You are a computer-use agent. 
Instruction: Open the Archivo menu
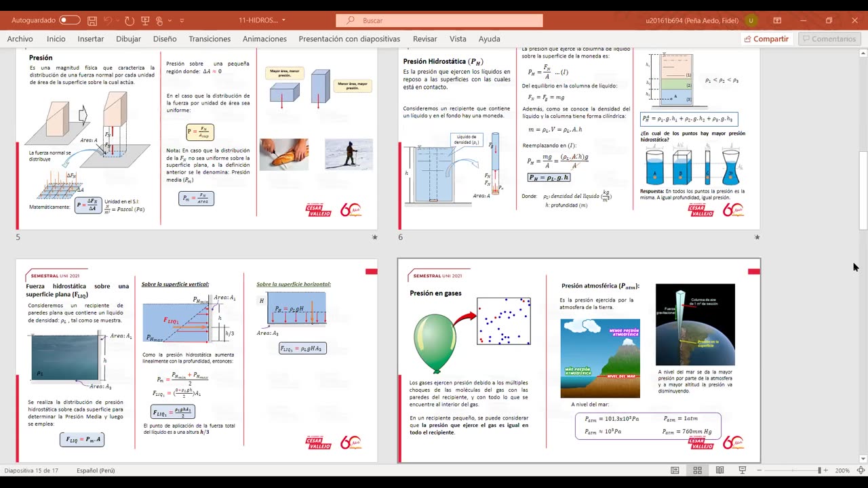[x=20, y=39]
